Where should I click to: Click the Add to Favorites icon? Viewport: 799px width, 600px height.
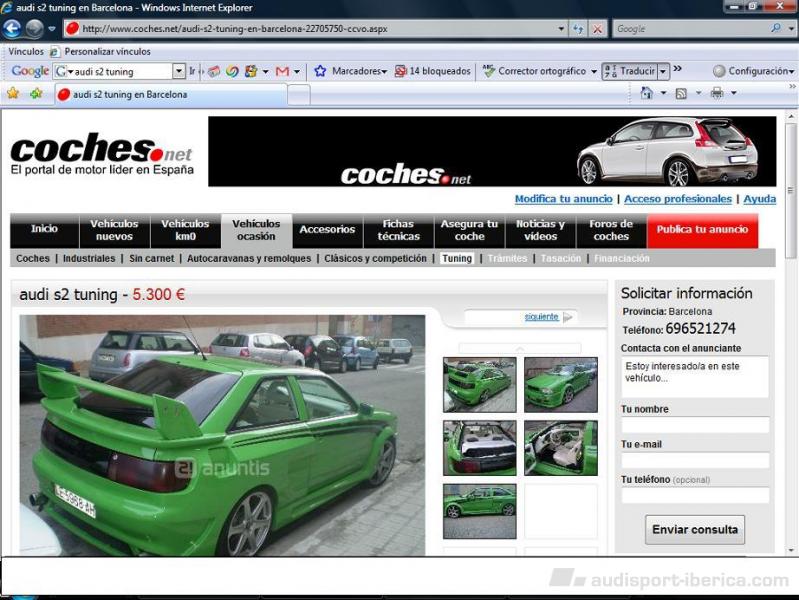36,93
